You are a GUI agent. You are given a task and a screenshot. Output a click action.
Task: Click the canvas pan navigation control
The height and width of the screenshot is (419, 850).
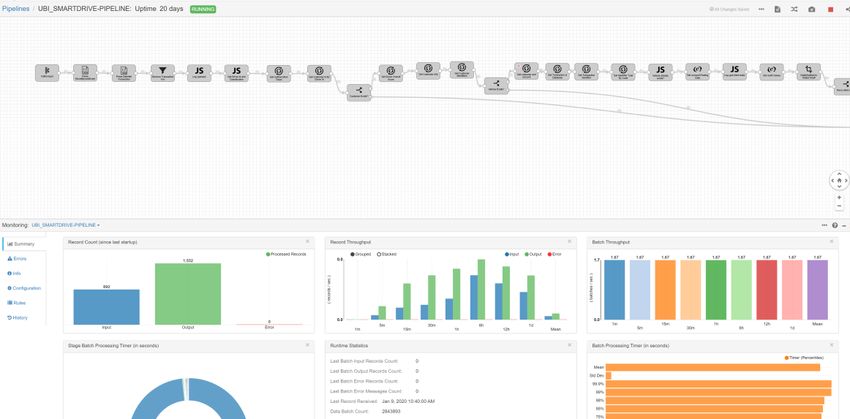839,181
